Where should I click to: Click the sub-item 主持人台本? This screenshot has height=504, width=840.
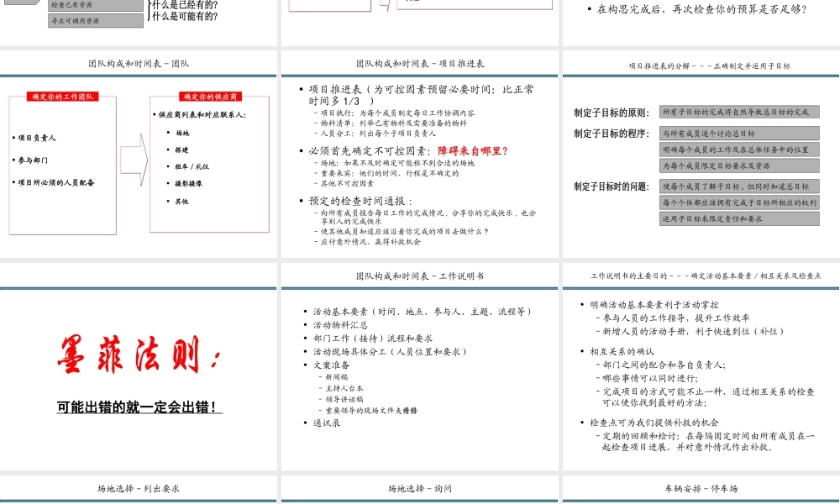point(344,388)
